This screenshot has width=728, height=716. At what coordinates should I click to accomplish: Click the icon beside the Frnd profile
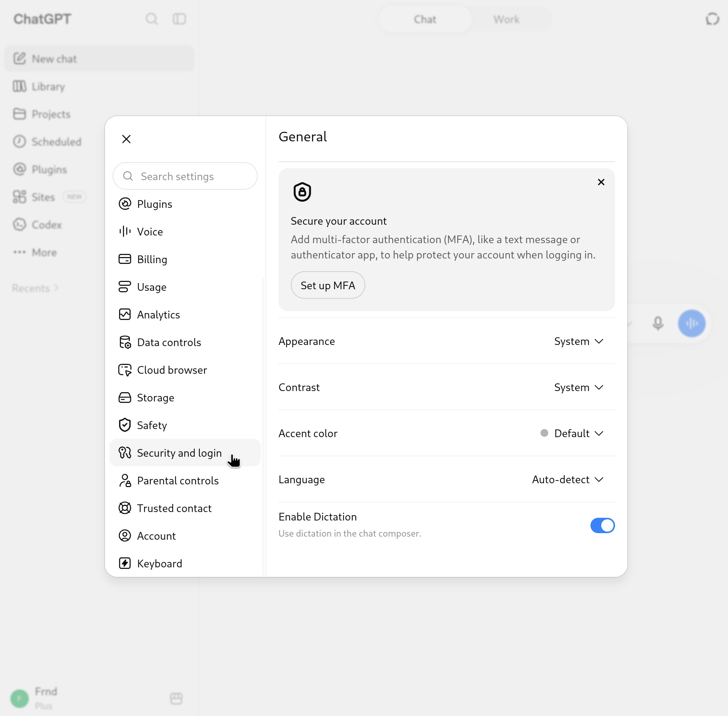176,698
